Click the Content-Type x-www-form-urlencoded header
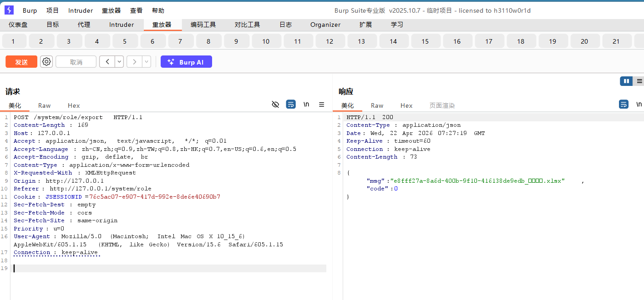Viewport: 644px width, 300px height. [101, 165]
